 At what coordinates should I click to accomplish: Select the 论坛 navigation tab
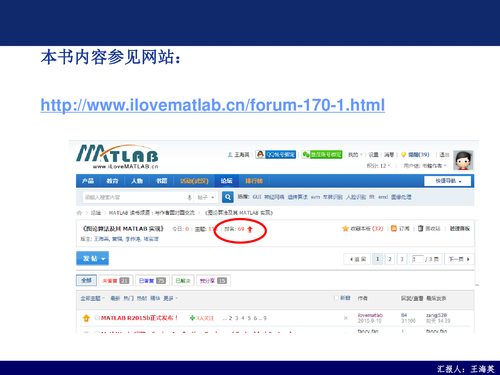226,181
